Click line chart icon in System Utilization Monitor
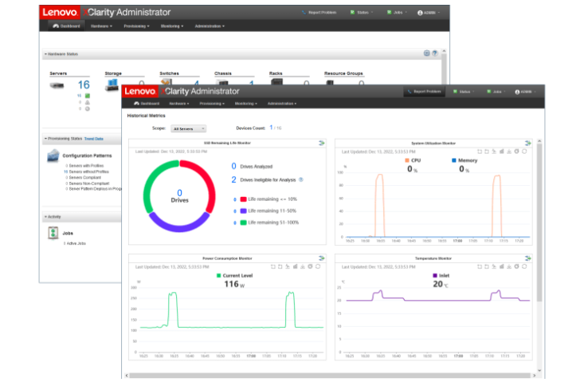The image size is (588, 386). click(494, 152)
